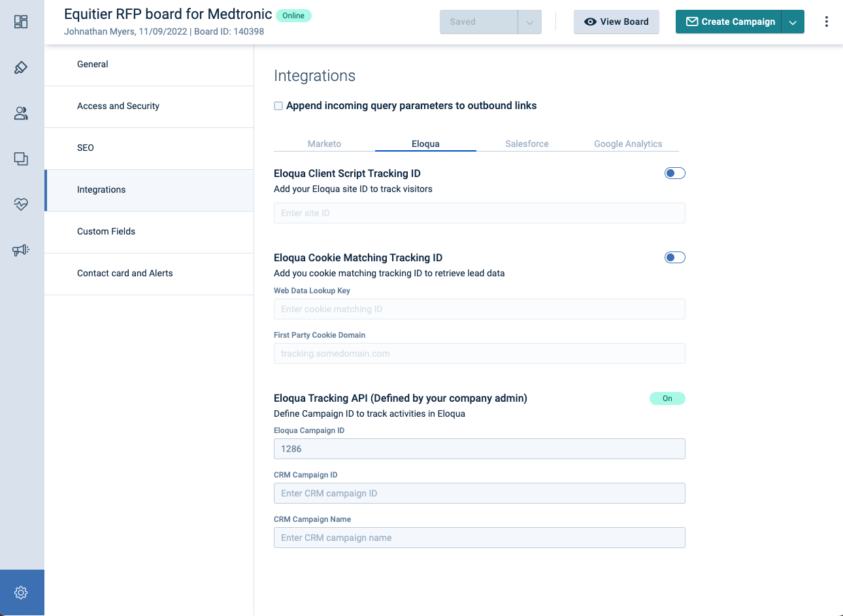The height and width of the screenshot is (616, 843).
Task: Switch to the Google Analytics tab
Action: pos(628,144)
